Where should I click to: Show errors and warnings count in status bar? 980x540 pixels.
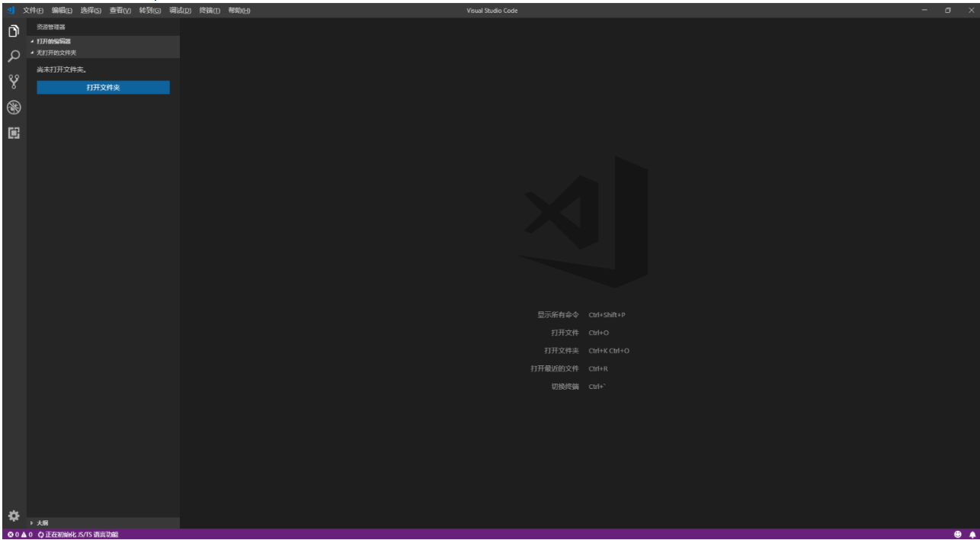(20, 535)
